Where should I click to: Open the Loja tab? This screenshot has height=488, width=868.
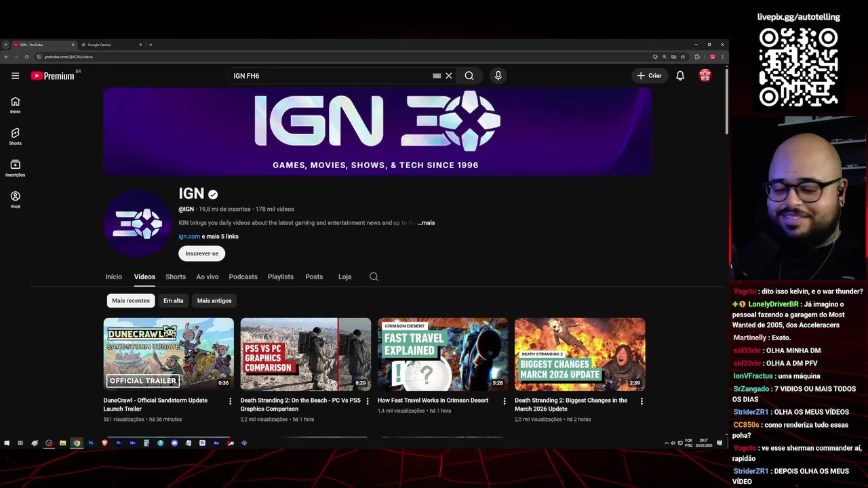click(344, 277)
